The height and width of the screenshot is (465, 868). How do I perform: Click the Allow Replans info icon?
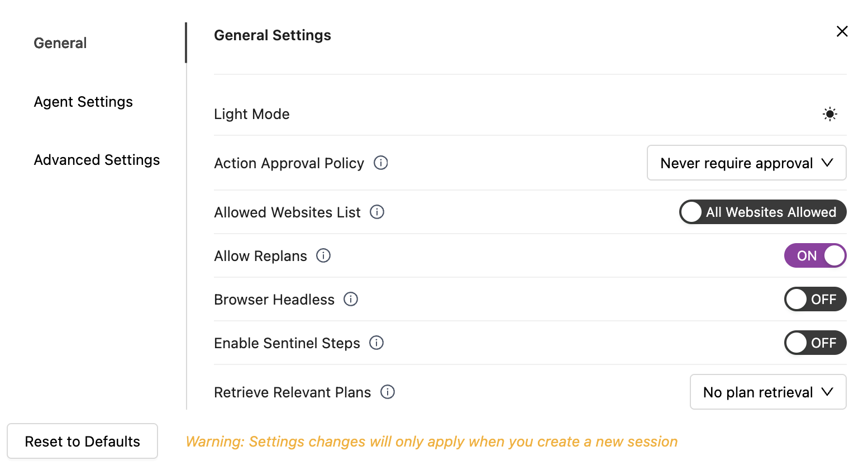(323, 255)
